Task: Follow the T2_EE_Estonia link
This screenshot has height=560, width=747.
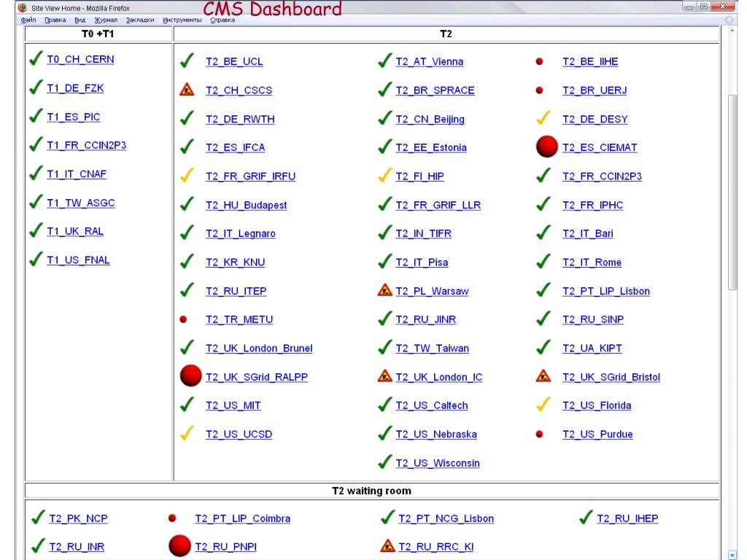Action: tap(431, 147)
